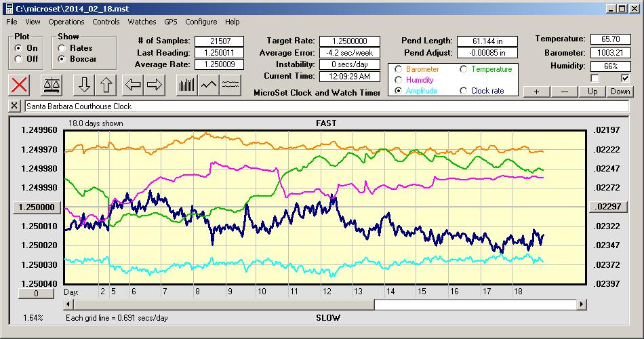Screen dimensions: 644x339
Task: Click the Humidity value field
Action: 610,66
